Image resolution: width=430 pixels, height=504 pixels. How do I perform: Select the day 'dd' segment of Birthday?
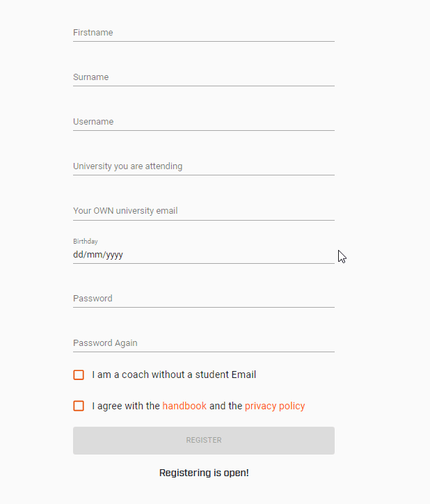77,255
